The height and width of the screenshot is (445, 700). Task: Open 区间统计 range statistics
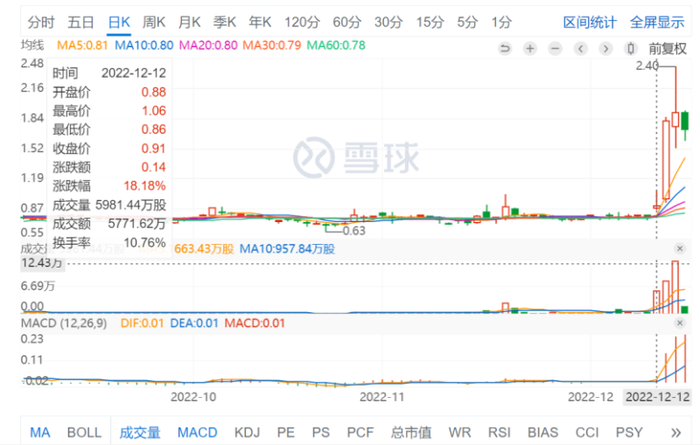click(590, 22)
